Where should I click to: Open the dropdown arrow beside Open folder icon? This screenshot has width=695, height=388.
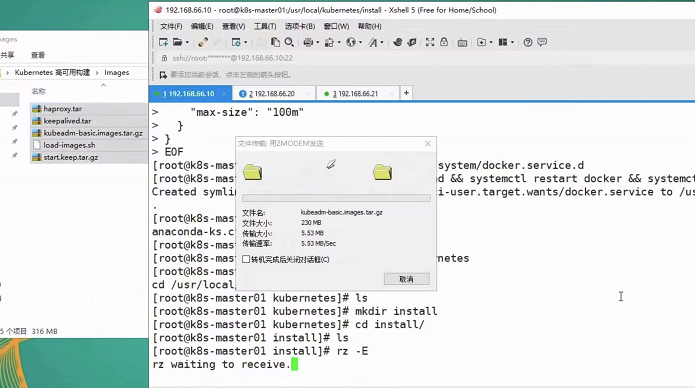[187, 42]
